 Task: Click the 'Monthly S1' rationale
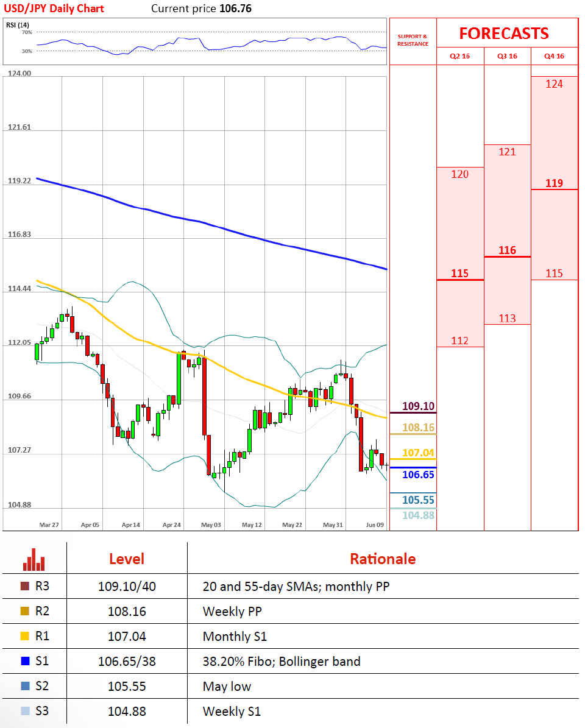(x=235, y=637)
